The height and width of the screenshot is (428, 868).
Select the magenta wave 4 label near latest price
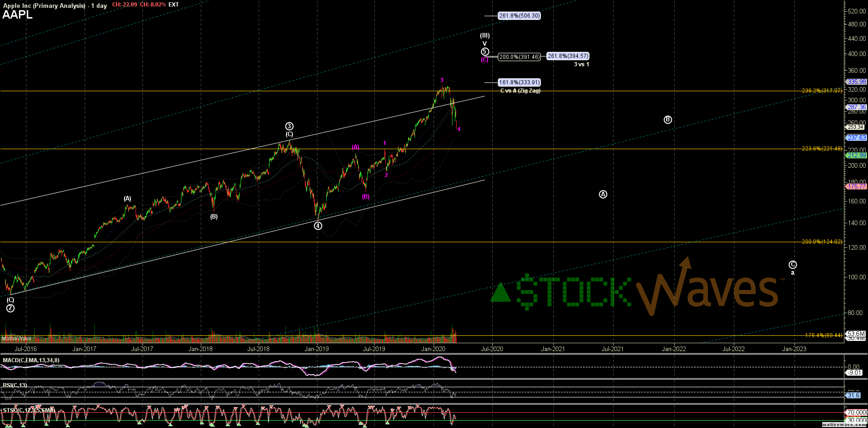click(459, 129)
